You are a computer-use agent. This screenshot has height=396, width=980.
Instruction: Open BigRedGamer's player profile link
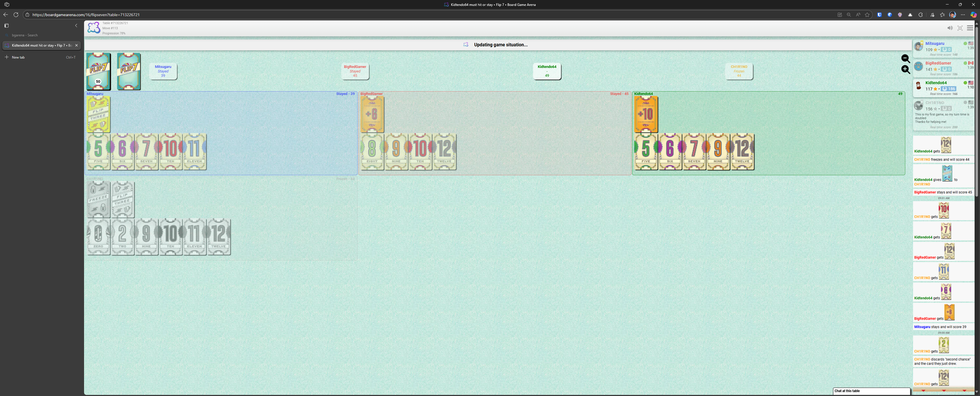tap(938, 63)
